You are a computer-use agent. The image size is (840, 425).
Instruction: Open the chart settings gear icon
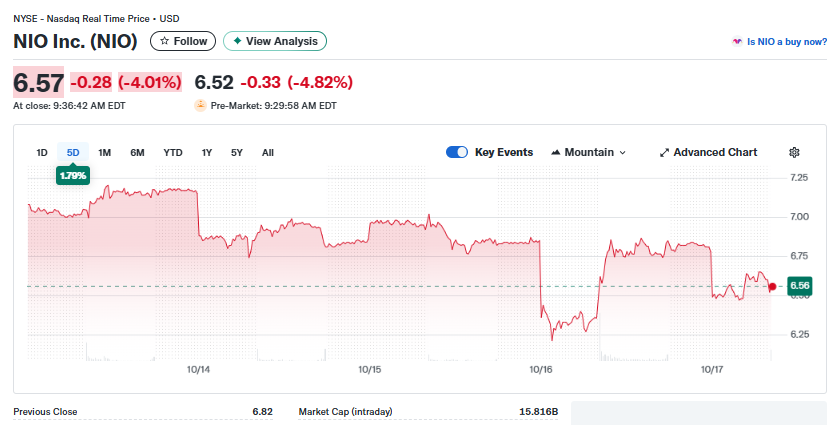795,152
